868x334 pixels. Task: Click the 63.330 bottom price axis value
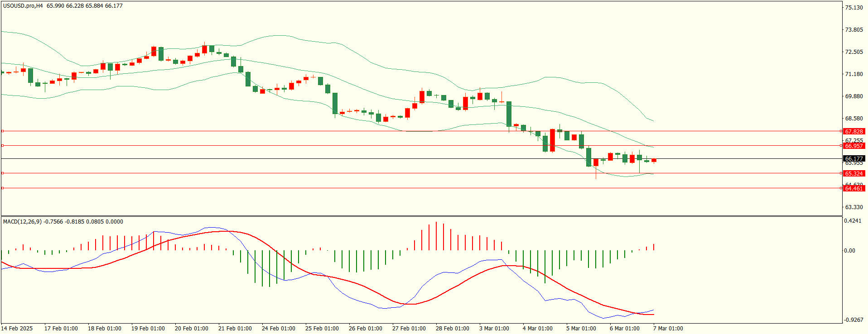coord(854,207)
